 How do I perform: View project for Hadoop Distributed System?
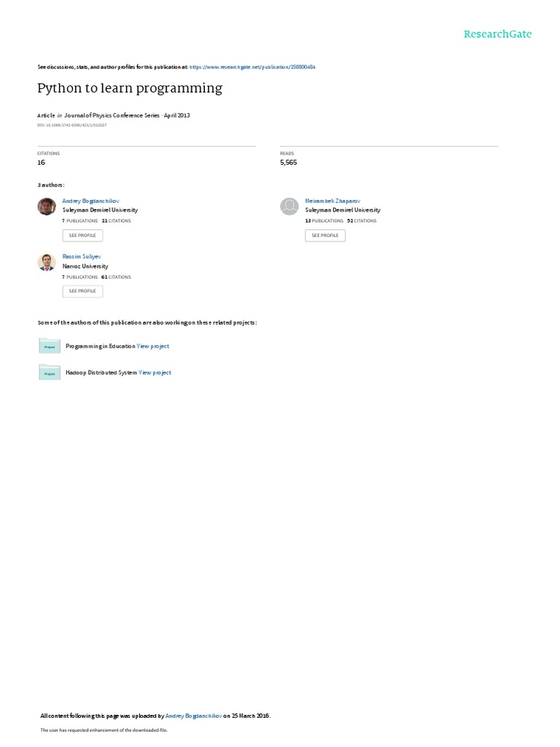155,373
